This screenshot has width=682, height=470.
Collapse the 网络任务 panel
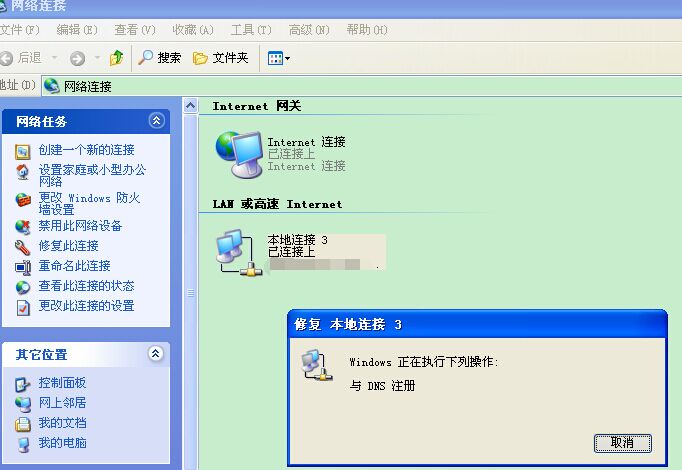pos(156,120)
